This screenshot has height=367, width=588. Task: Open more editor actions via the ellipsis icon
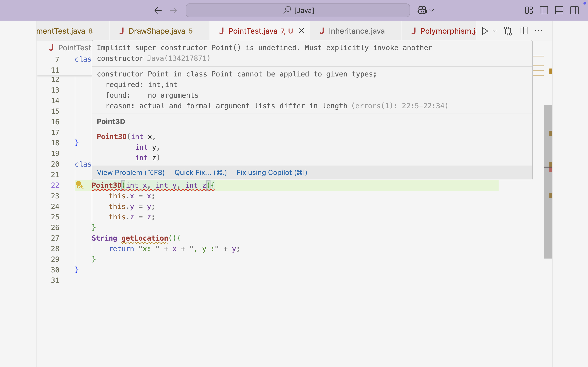pyautogui.click(x=539, y=31)
